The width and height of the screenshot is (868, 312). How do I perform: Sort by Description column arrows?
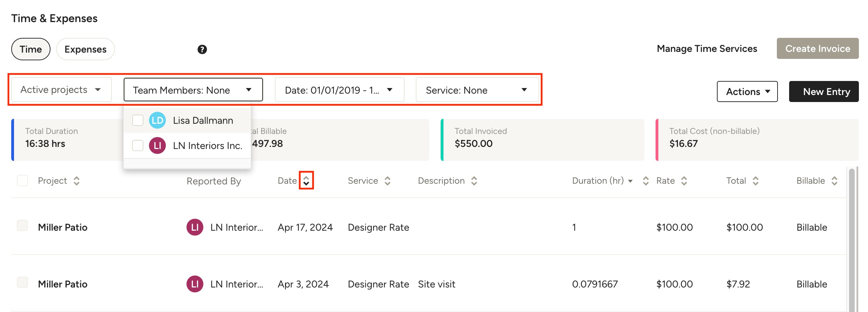[474, 181]
